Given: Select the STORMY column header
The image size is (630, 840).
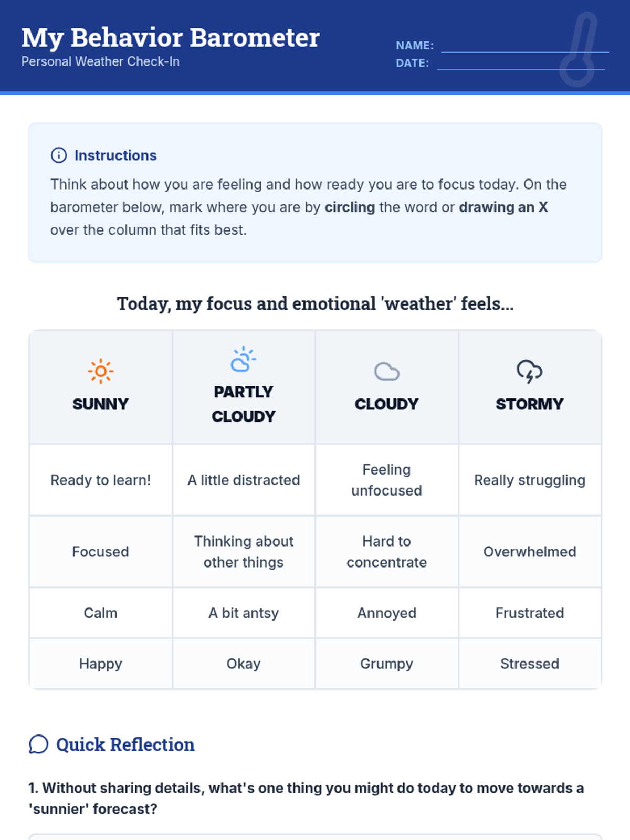Looking at the screenshot, I should (x=530, y=404).
